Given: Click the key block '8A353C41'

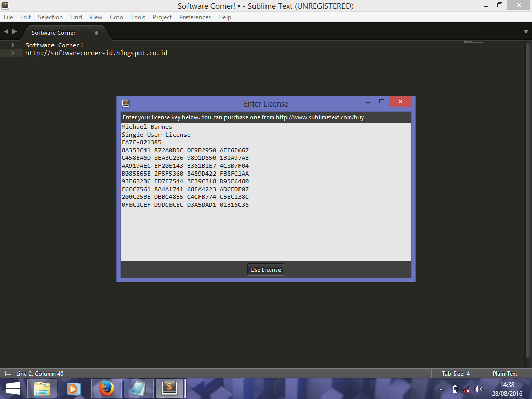Looking at the screenshot, I should click(136, 150).
